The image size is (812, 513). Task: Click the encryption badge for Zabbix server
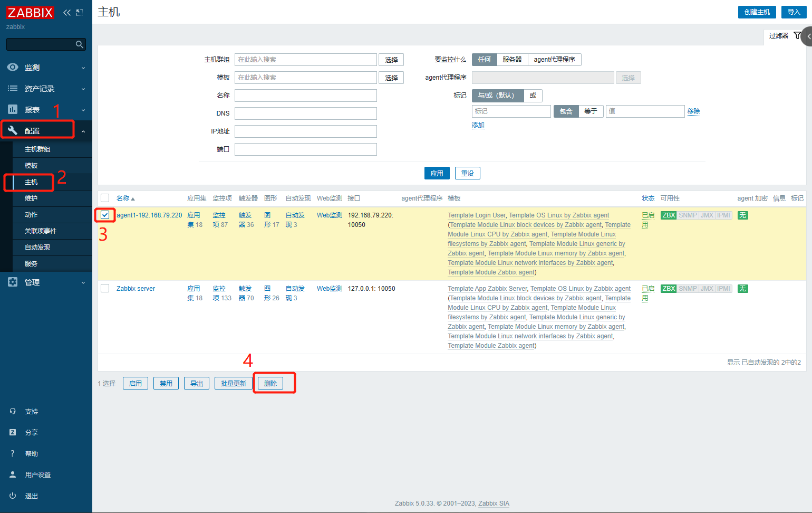(x=742, y=289)
